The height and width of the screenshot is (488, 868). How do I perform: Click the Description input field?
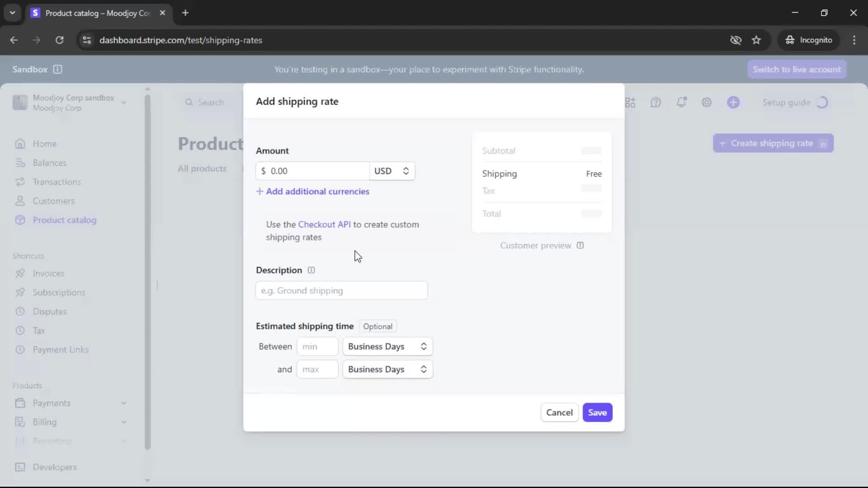click(341, 291)
